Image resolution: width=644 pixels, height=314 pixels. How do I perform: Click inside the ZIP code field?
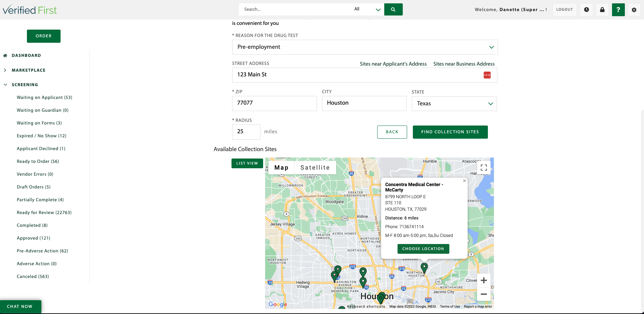pos(274,103)
